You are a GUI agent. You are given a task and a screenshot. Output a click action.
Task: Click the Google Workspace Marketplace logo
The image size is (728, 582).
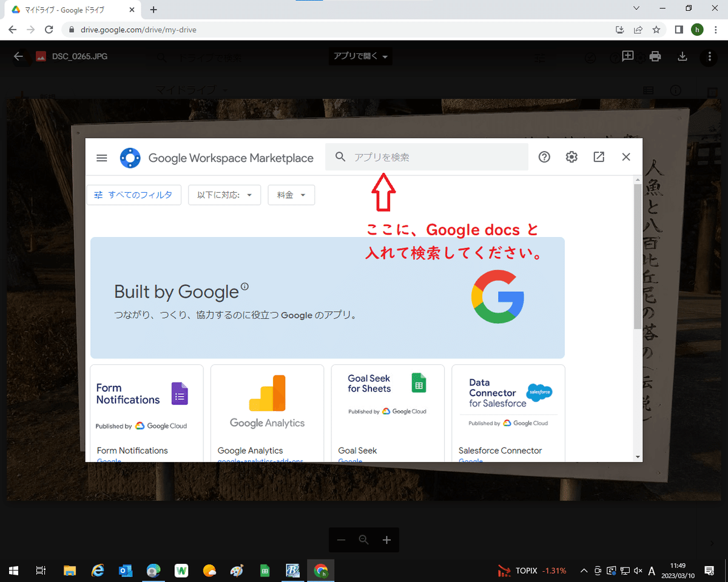tap(130, 158)
